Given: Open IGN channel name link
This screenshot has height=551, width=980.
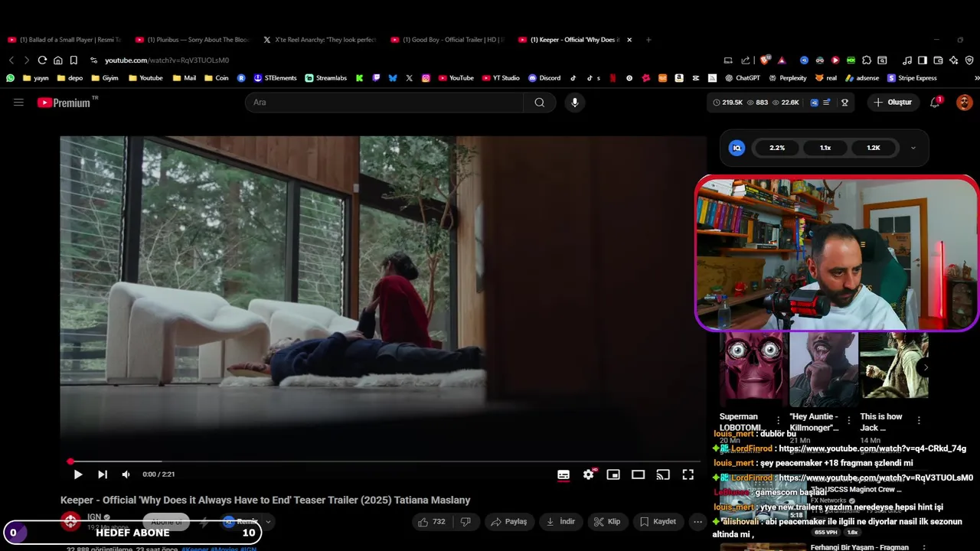Looking at the screenshot, I should coord(94,517).
